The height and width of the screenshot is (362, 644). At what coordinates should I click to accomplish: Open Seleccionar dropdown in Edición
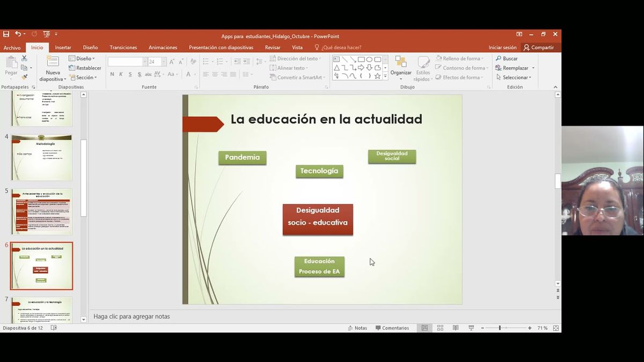click(x=514, y=77)
